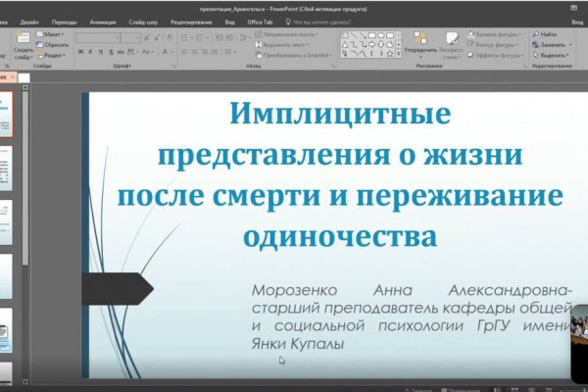Switch to the Дизайн ribbon tab
Viewport: 588px width, 392px height.
click(x=29, y=21)
